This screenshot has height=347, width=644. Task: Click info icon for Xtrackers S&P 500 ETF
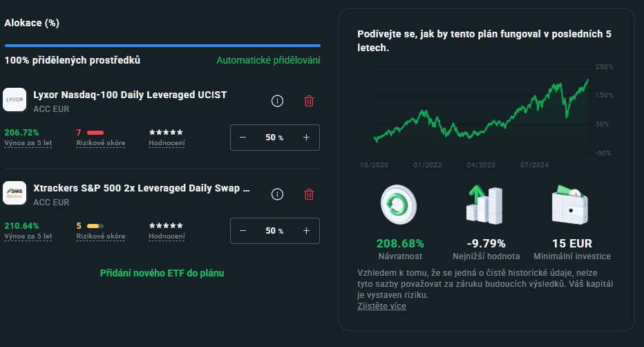point(278,194)
